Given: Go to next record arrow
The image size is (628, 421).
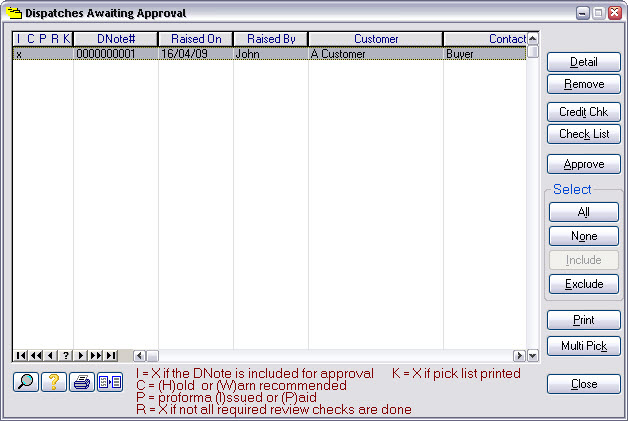Looking at the screenshot, I should coord(81,355).
